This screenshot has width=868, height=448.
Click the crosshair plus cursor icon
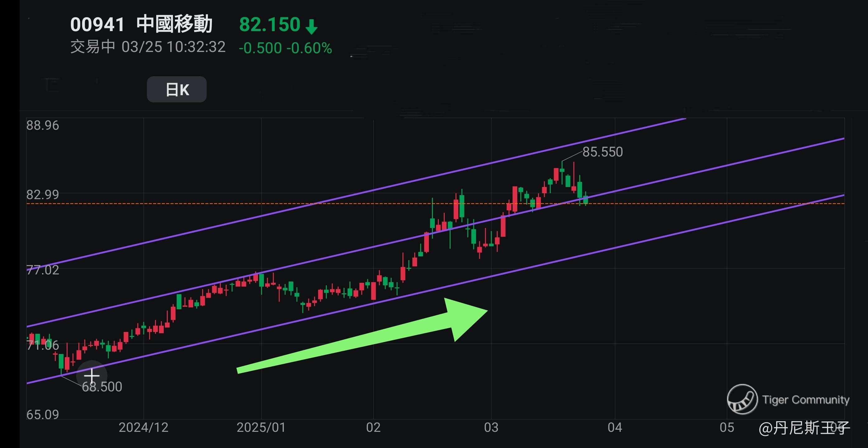point(91,376)
